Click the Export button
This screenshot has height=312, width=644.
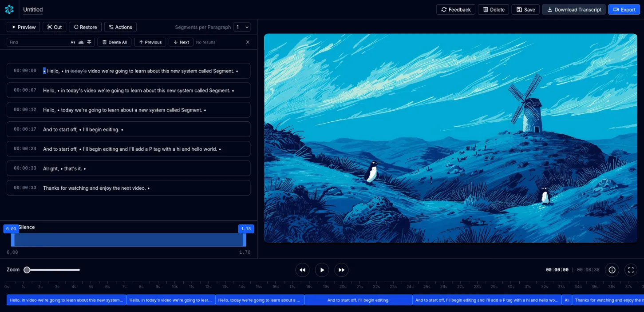(624, 9)
